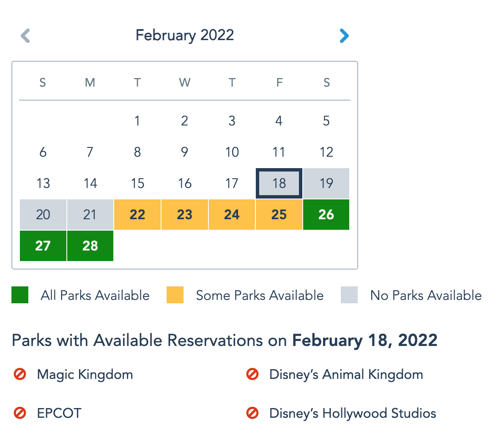Viewport: 504px width, 441px height.
Task: Click the Magic Kingdom unavailable icon
Action: tap(20, 374)
